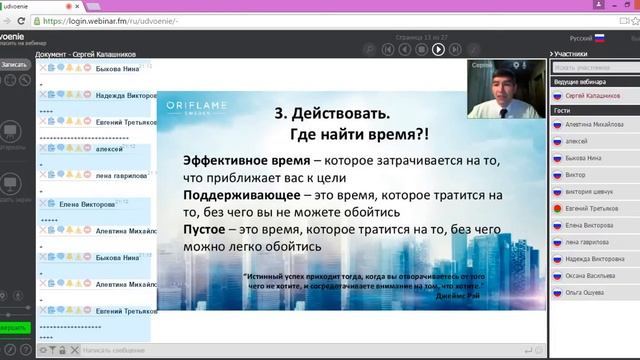The width and height of the screenshot is (640, 360).
Task: Select guest Виктор in participants list
Action: 595,175
